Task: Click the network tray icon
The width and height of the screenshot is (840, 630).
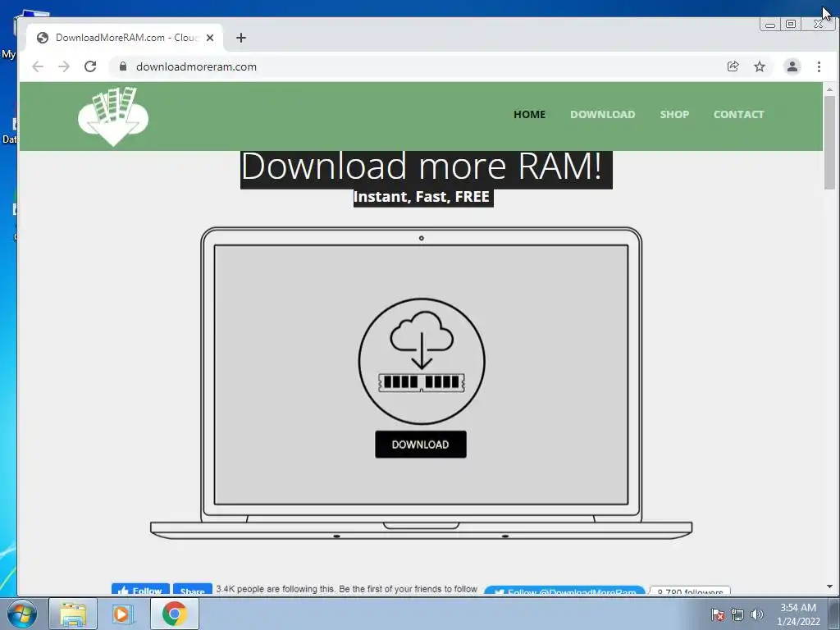Action: 737,614
